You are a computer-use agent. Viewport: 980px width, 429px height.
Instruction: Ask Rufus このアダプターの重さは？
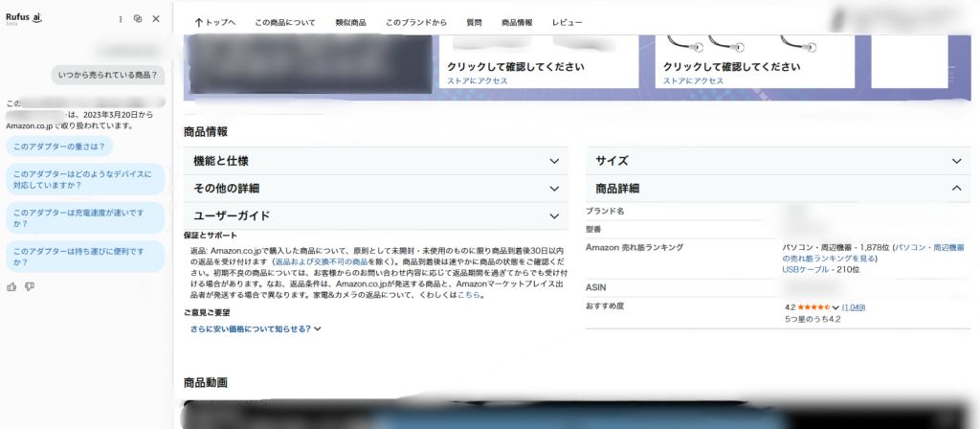tap(57, 147)
